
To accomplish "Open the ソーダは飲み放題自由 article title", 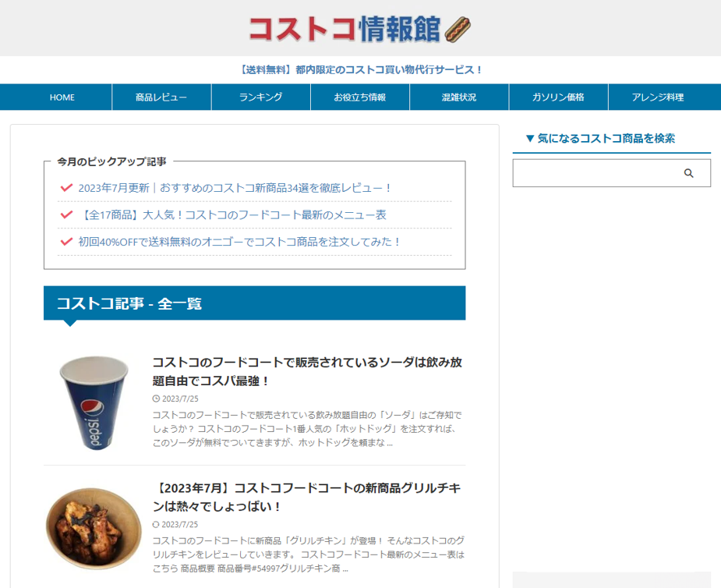I will click(307, 371).
